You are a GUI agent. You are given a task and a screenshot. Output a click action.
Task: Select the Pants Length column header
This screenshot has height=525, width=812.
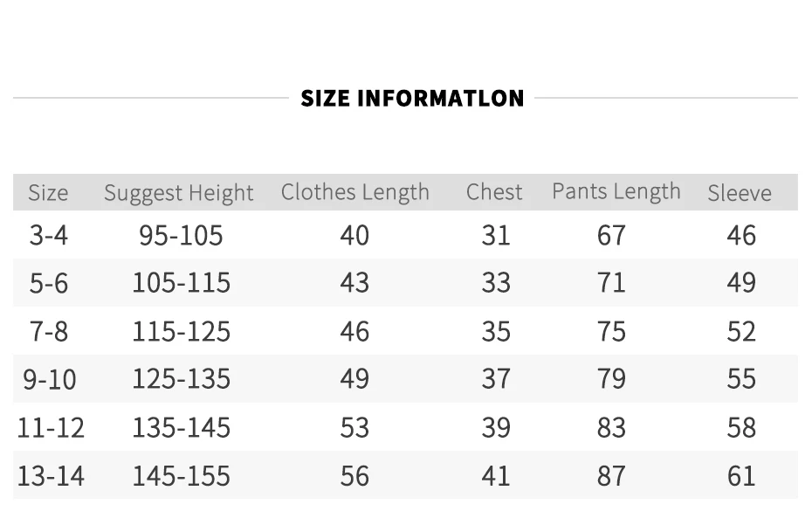click(616, 192)
